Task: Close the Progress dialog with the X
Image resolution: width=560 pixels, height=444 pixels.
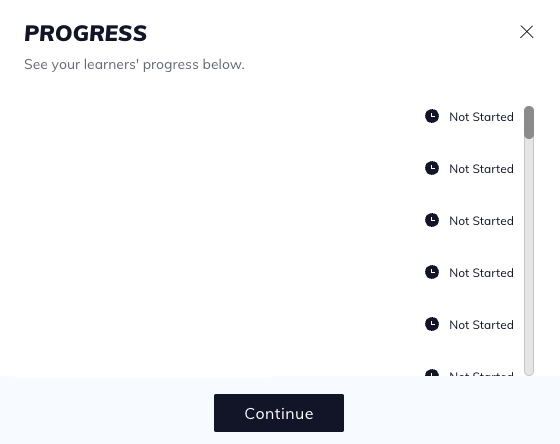Action: coord(526,32)
